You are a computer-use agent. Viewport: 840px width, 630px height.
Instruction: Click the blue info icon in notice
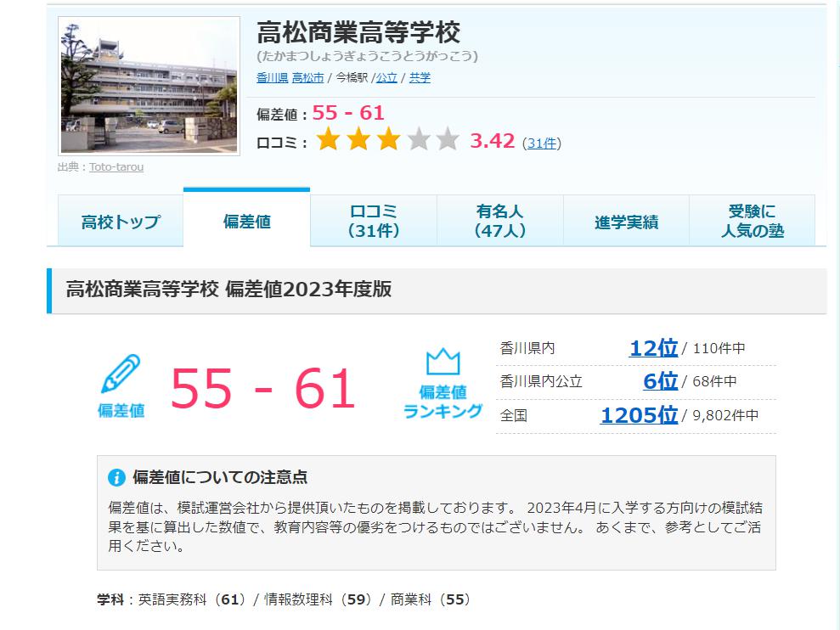pyautogui.click(x=116, y=478)
